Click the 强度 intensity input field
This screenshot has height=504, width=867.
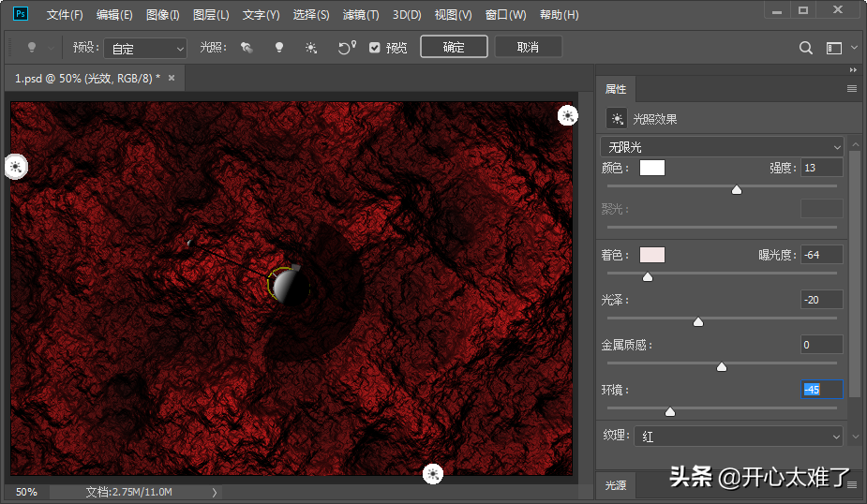point(821,168)
